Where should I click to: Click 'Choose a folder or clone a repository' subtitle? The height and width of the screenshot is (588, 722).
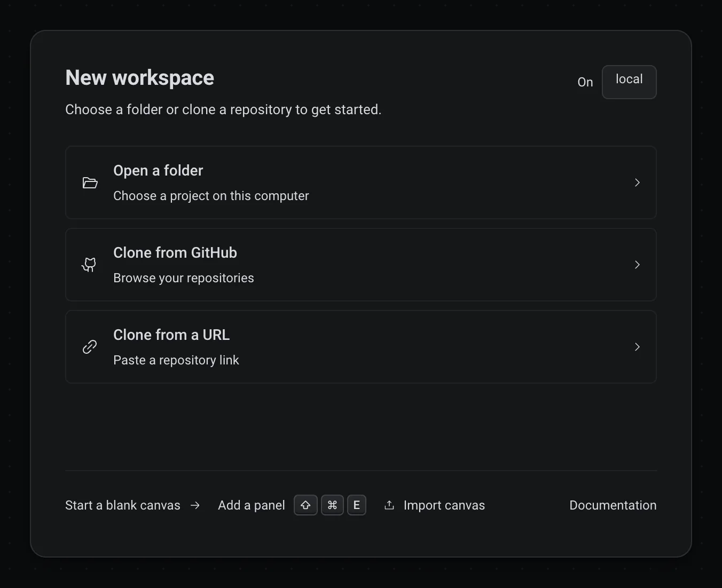click(223, 109)
